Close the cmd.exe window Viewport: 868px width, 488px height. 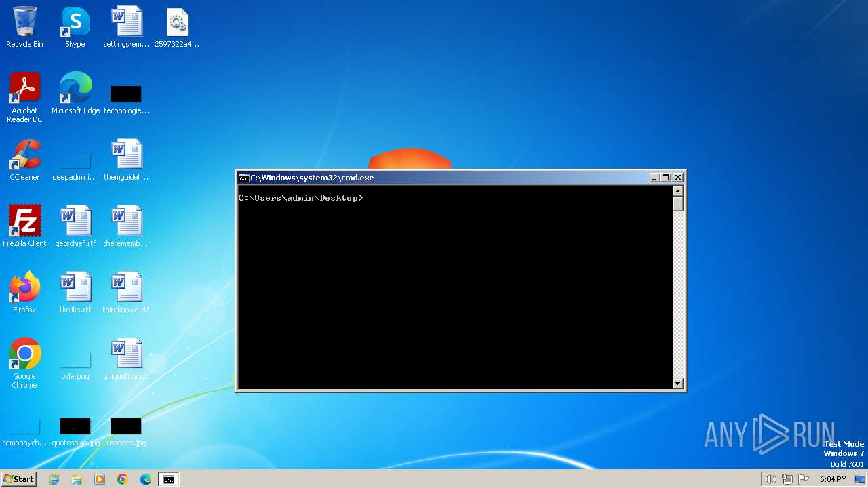click(x=678, y=178)
